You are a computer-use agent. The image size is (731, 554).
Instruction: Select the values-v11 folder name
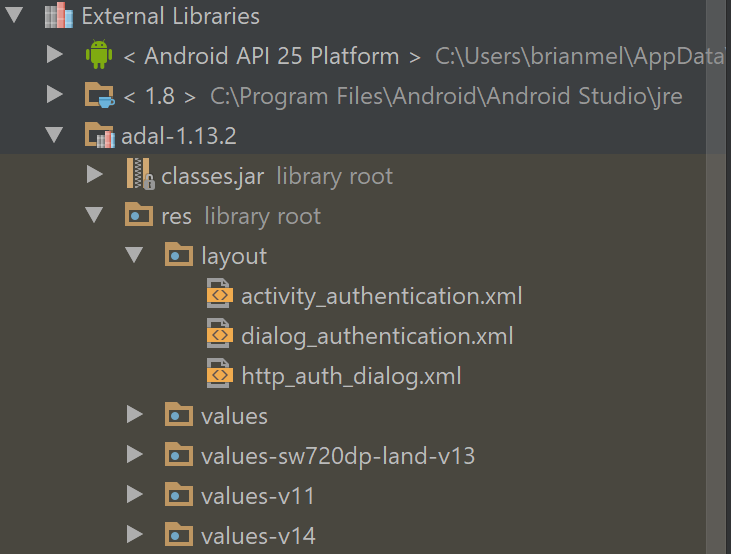(258, 497)
